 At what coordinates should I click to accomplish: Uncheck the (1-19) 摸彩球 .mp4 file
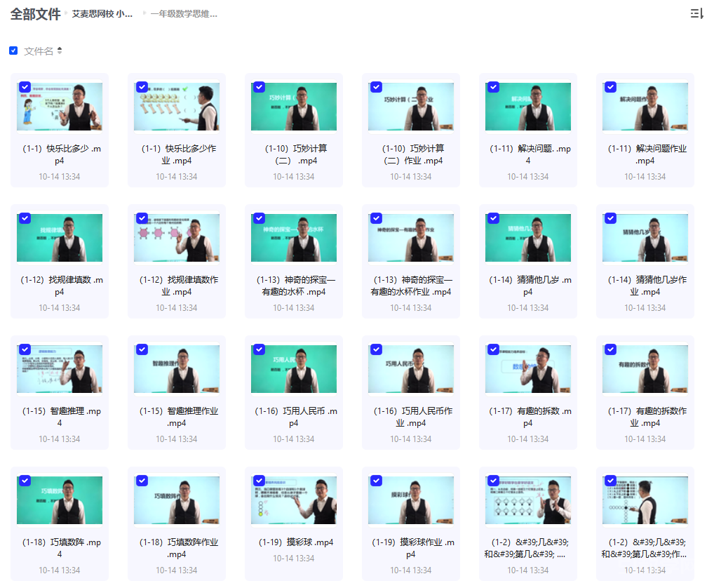pyautogui.click(x=259, y=480)
